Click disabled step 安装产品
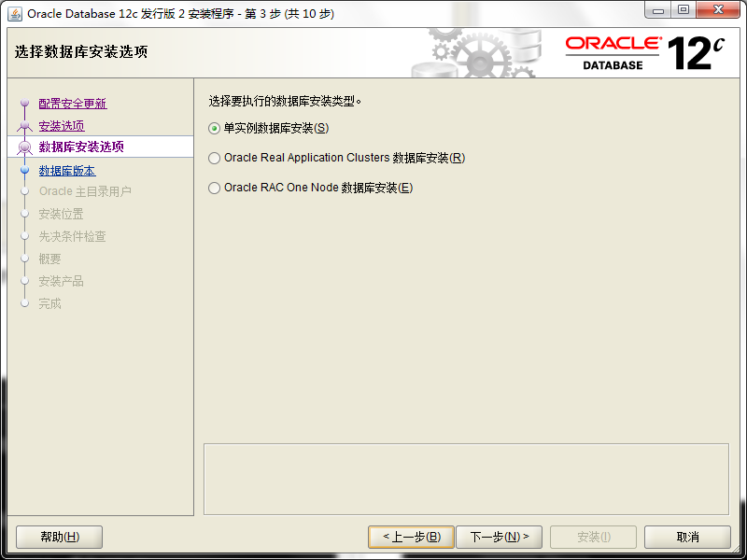Screen dimensions: 747x560 point(61,281)
